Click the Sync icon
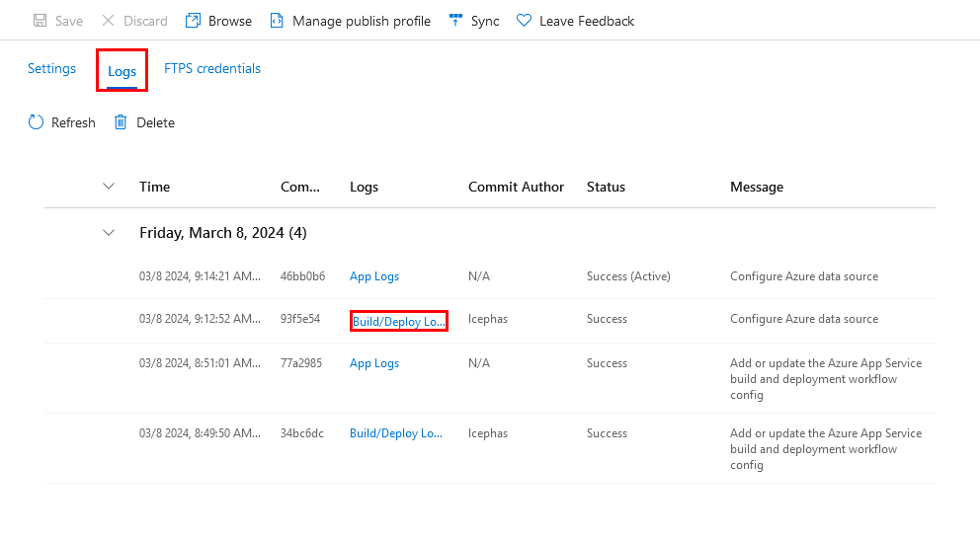 tap(455, 21)
